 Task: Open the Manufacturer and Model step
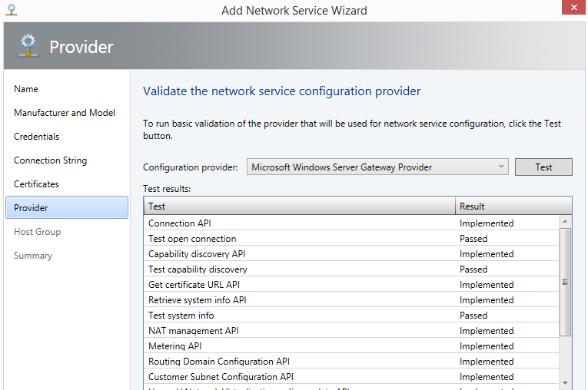(65, 113)
